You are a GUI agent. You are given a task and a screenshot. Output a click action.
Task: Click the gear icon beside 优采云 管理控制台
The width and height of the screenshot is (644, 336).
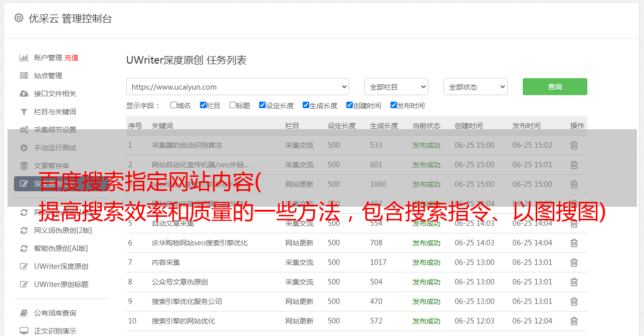(x=19, y=18)
